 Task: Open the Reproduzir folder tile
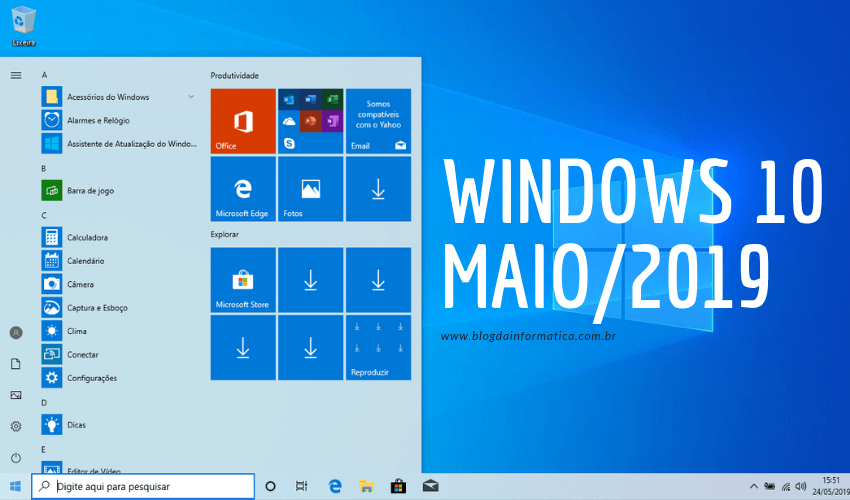(x=378, y=348)
